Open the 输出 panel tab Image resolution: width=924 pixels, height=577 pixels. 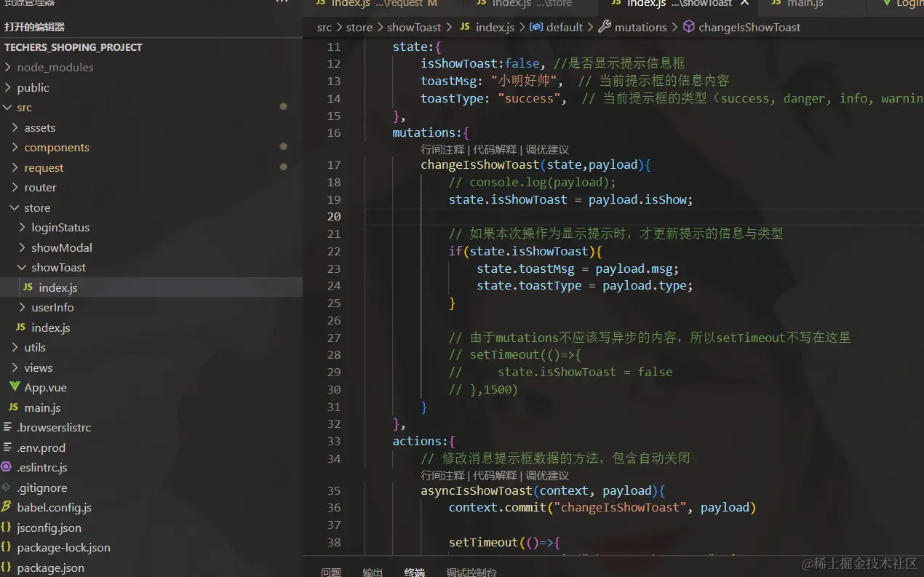[x=373, y=572]
